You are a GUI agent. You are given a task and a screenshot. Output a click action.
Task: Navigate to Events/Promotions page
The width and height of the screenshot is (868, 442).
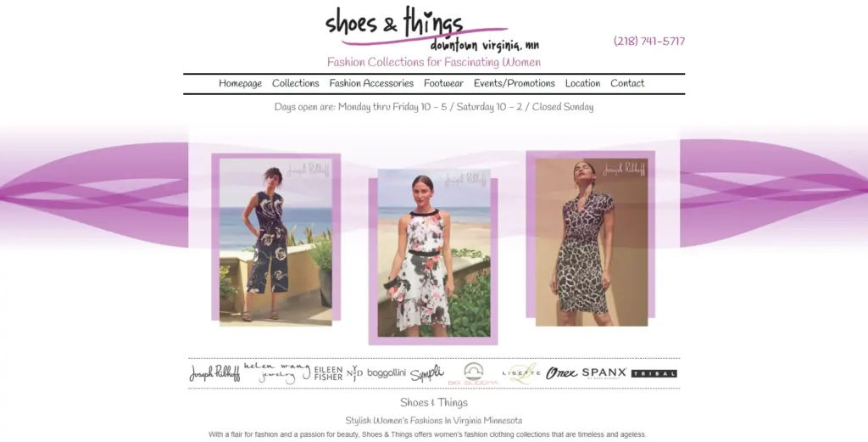pos(515,83)
